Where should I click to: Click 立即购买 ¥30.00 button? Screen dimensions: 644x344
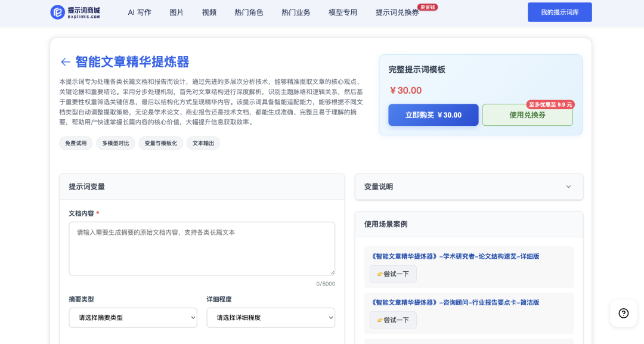tap(434, 115)
